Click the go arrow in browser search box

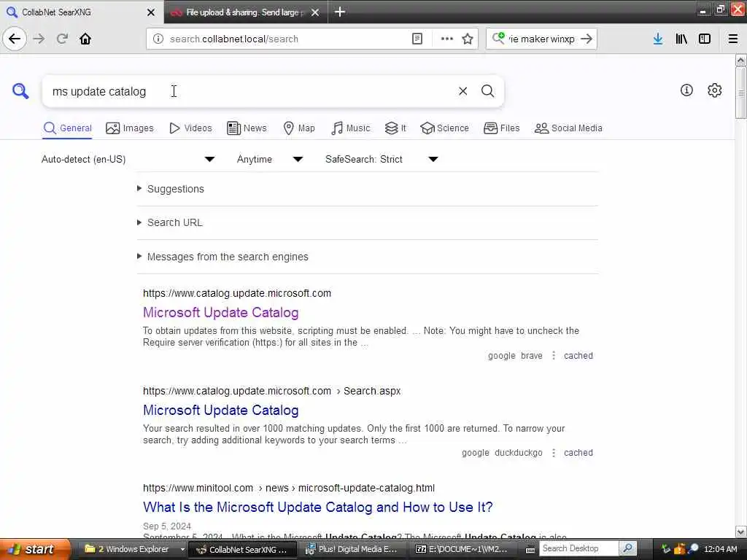[x=587, y=39]
